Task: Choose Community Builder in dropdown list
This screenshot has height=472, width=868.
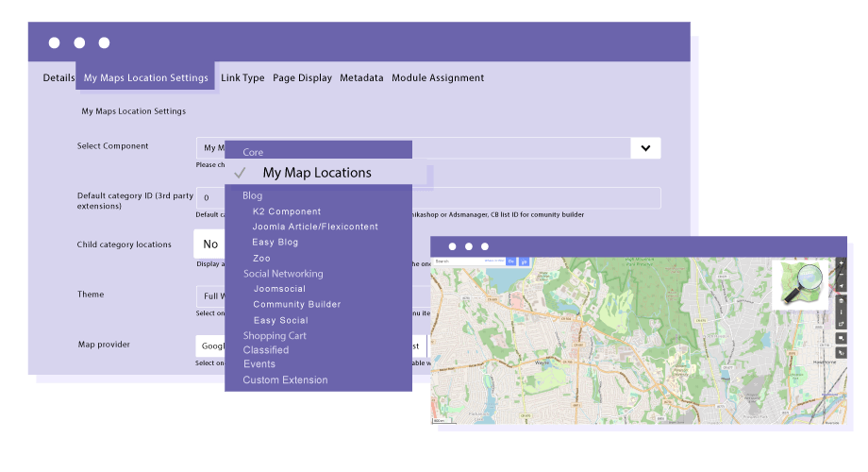Action: point(296,304)
